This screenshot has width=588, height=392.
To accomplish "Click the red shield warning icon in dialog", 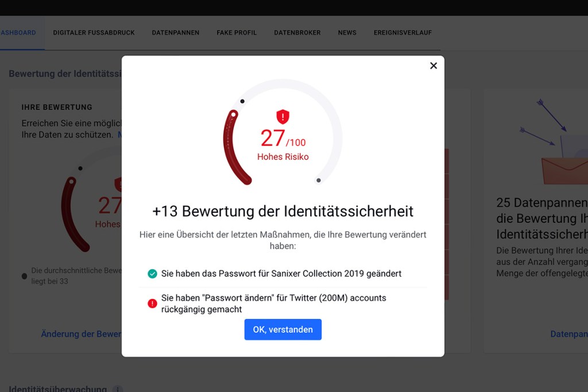I will coord(283,117).
